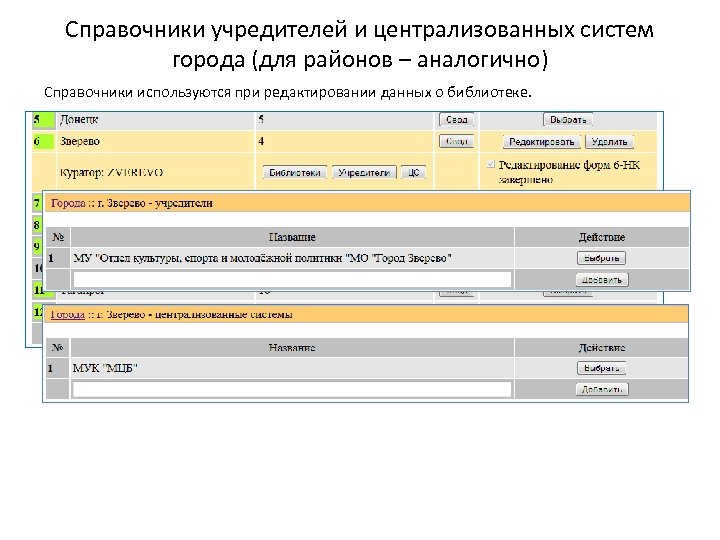720x540 pixels.
Task: Toggle the 6-НК form editing completed checkbox
Action: (491, 164)
